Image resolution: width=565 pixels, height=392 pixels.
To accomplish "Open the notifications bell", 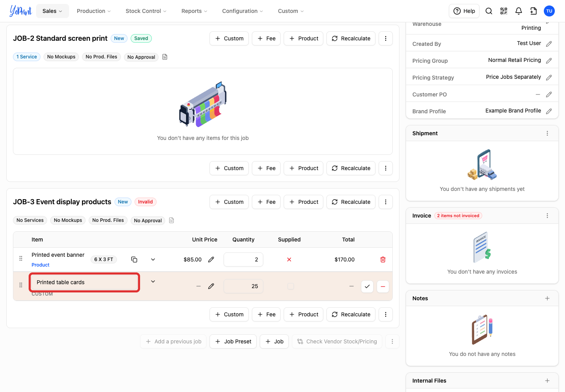I will pyautogui.click(x=519, y=11).
